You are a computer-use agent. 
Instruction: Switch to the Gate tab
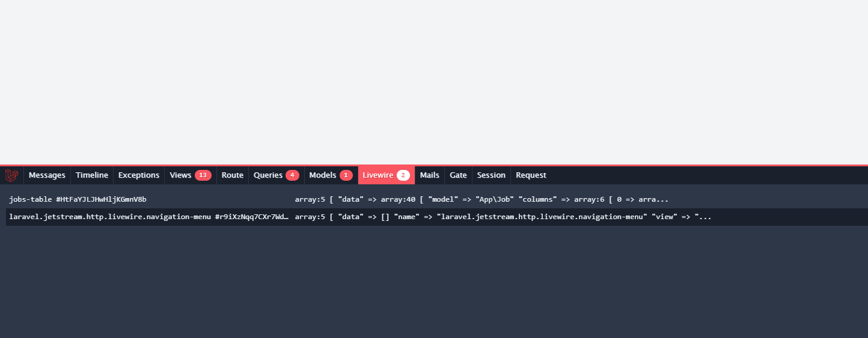click(458, 175)
